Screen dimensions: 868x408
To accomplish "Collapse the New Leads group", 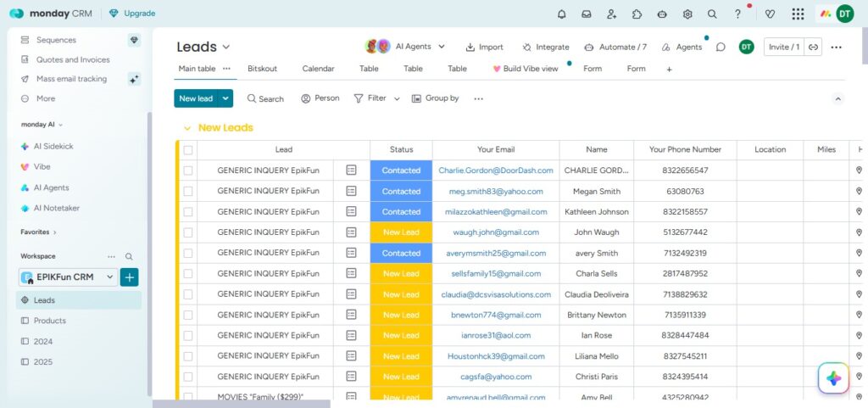I will coord(187,128).
